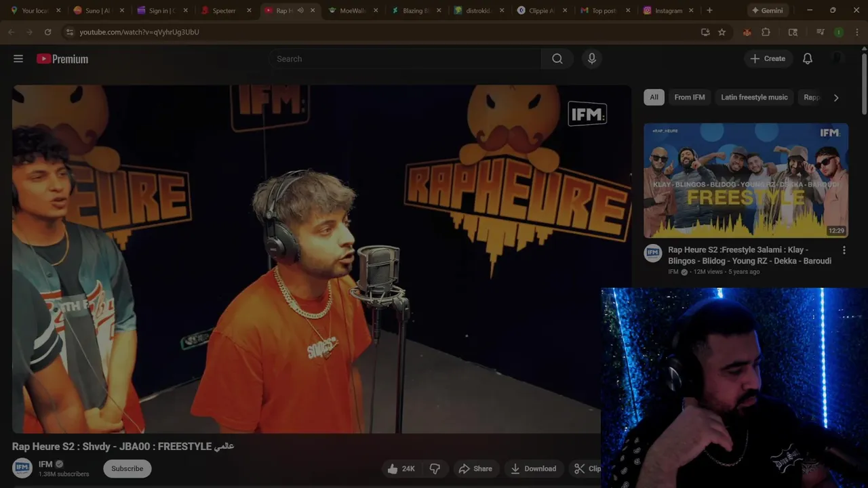Click the Download button
Viewport: 868px width, 488px height.
click(x=533, y=468)
